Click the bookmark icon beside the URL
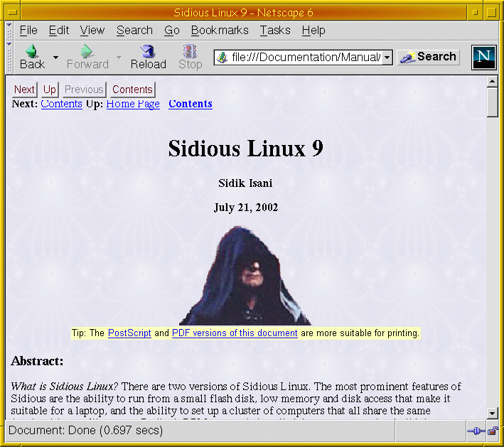The image size is (504, 447). (x=222, y=58)
